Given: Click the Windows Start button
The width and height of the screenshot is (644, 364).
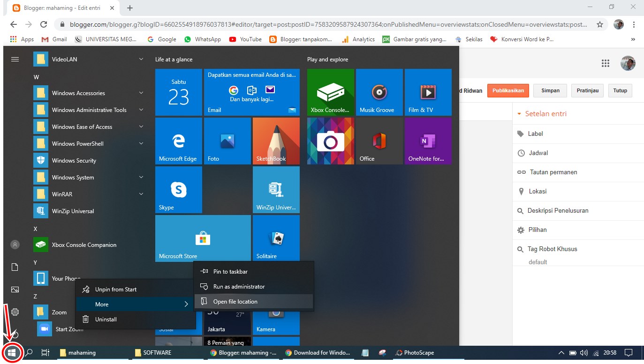Looking at the screenshot, I should tap(12, 353).
